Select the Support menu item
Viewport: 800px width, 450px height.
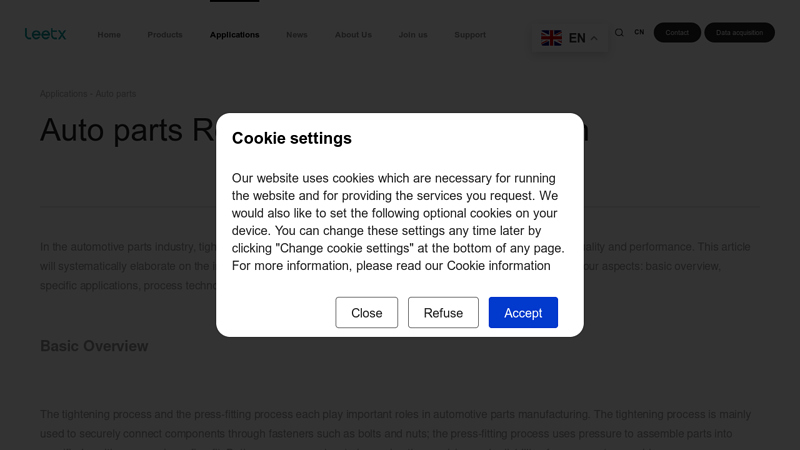click(x=470, y=35)
